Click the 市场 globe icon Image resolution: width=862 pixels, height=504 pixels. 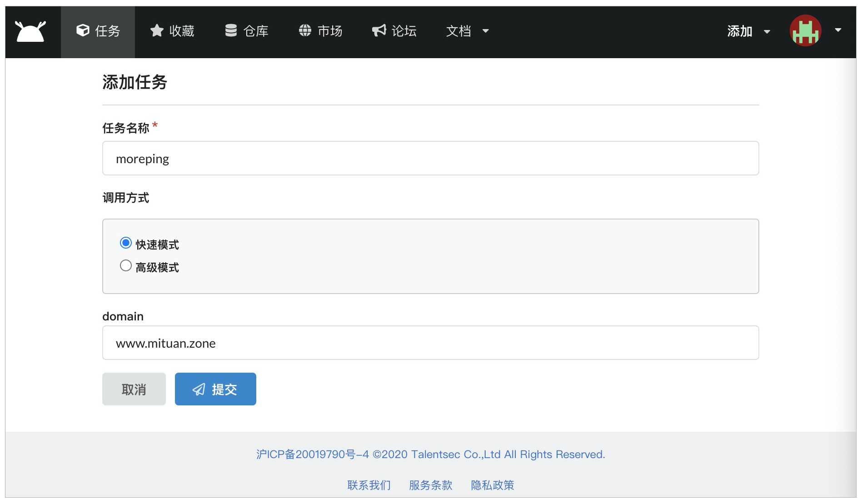pyautogui.click(x=304, y=31)
